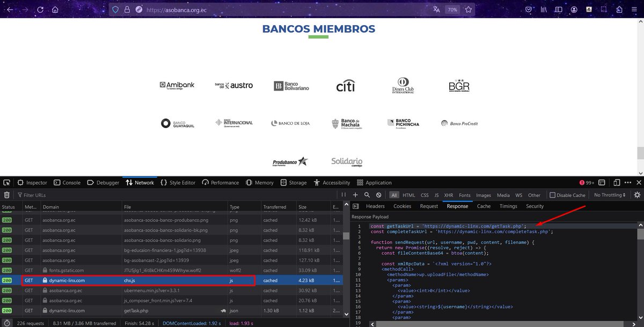The width and height of the screenshot is (644, 327).
Task: Open the Performance panel
Action: point(222,183)
